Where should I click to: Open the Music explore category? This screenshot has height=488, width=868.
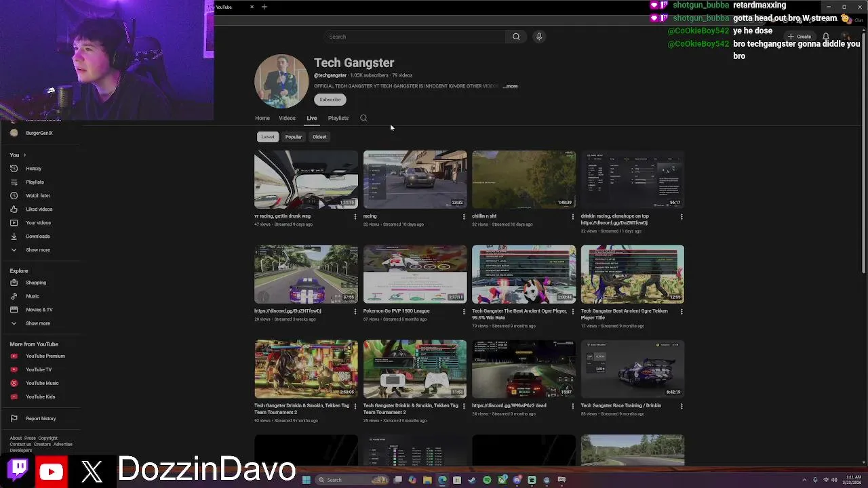tap(32, 296)
